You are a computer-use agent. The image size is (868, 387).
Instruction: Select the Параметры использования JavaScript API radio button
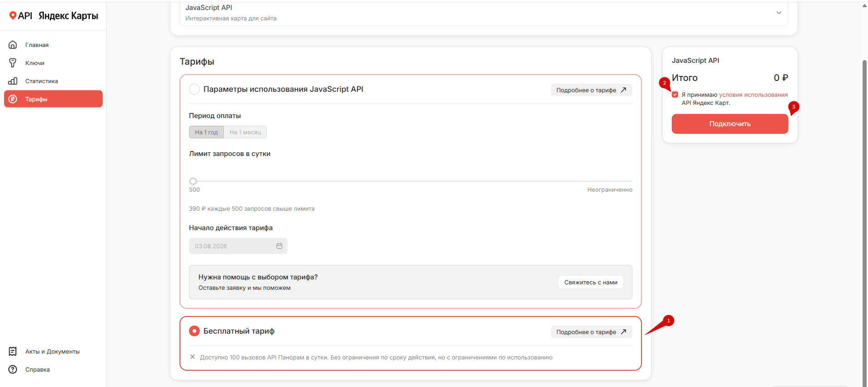point(194,89)
